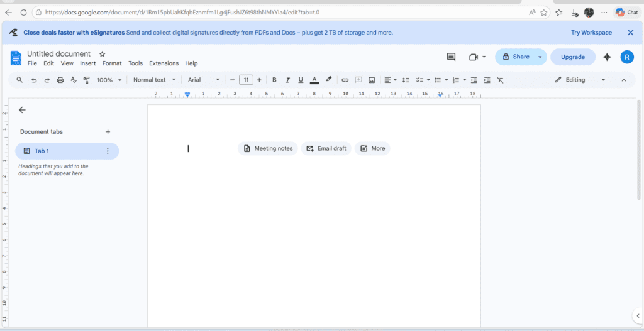
Task: Insert the Email draft template
Action: point(326,148)
